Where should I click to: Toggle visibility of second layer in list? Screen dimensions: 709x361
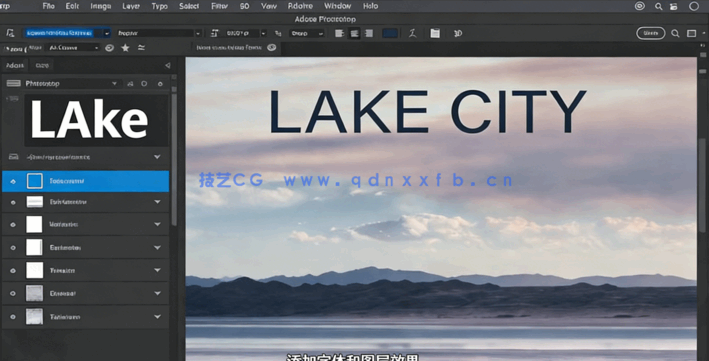(x=13, y=202)
